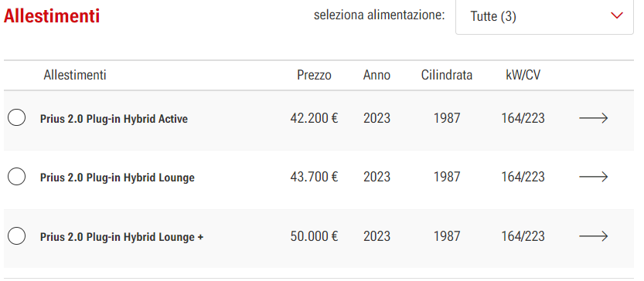Click the Allestimenti column header
This screenshot has height=281, width=644.
click(x=75, y=76)
